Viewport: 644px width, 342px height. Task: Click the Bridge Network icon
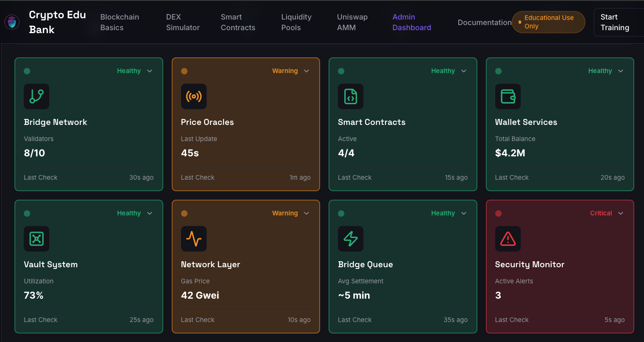coord(37,96)
